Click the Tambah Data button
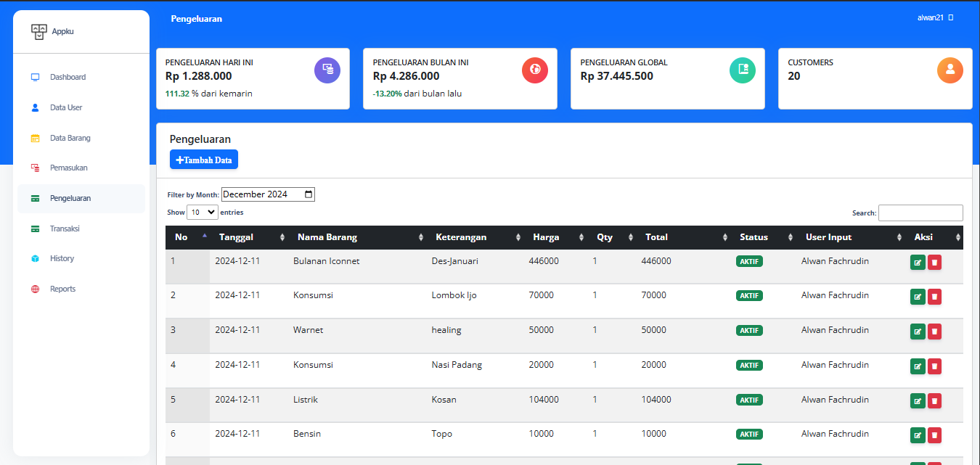 [x=204, y=160]
